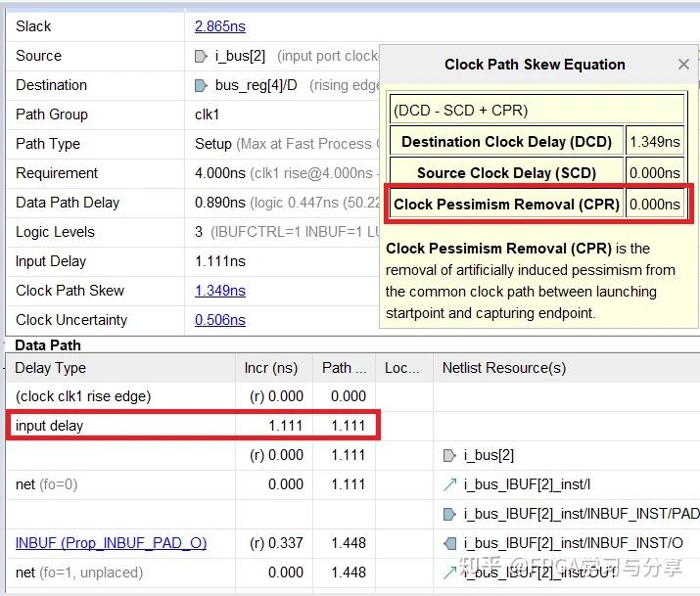This screenshot has width=700, height=596.
Task: Click the Loc... column header
Action: pos(401,368)
